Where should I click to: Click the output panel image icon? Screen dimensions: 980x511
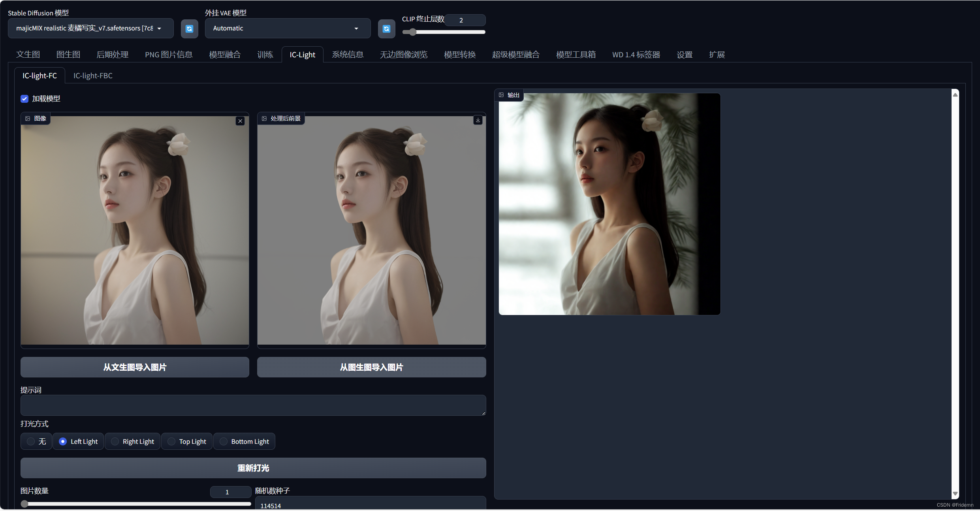tap(501, 95)
